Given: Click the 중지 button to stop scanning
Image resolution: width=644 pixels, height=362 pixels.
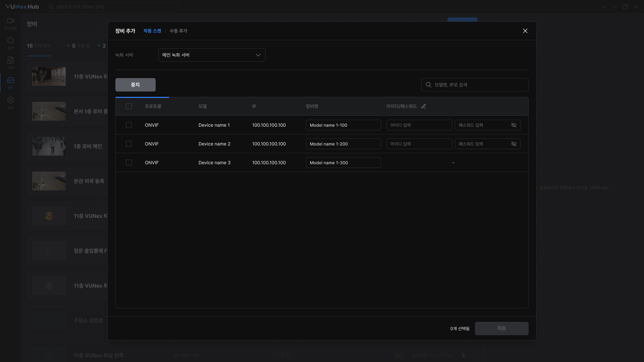Looking at the screenshot, I should pyautogui.click(x=136, y=85).
